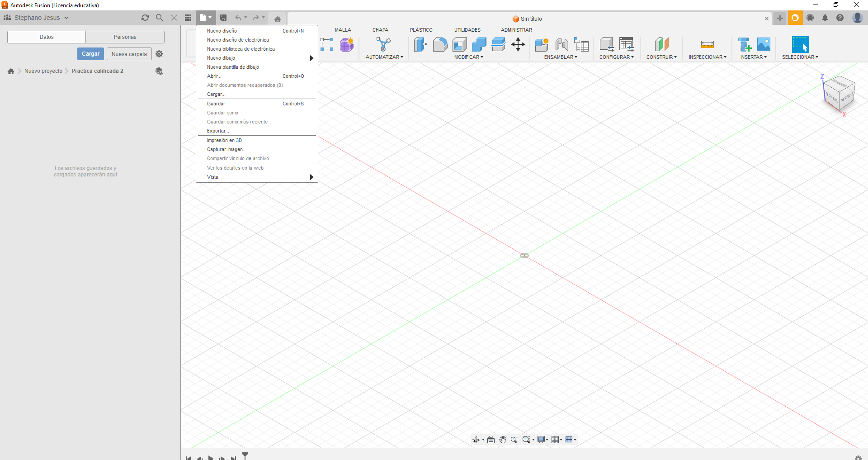Select the Shell tool
Screen dimensions: 868x460
(460, 44)
